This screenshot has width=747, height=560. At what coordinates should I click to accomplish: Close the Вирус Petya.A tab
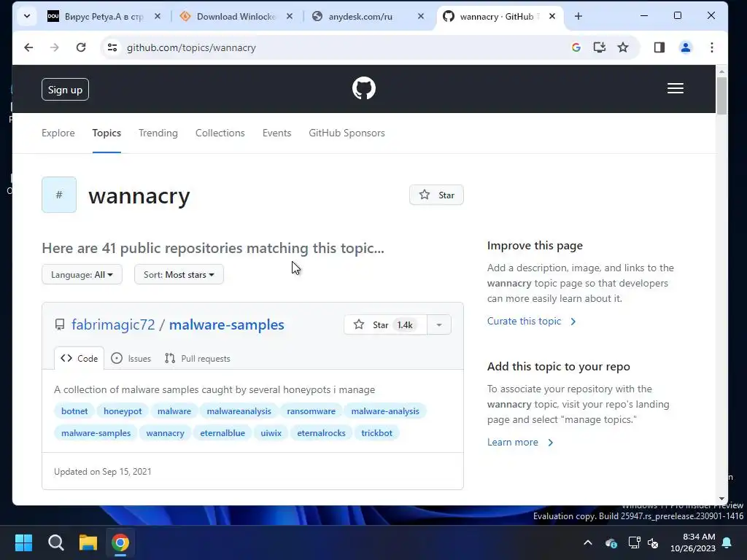(x=158, y=16)
